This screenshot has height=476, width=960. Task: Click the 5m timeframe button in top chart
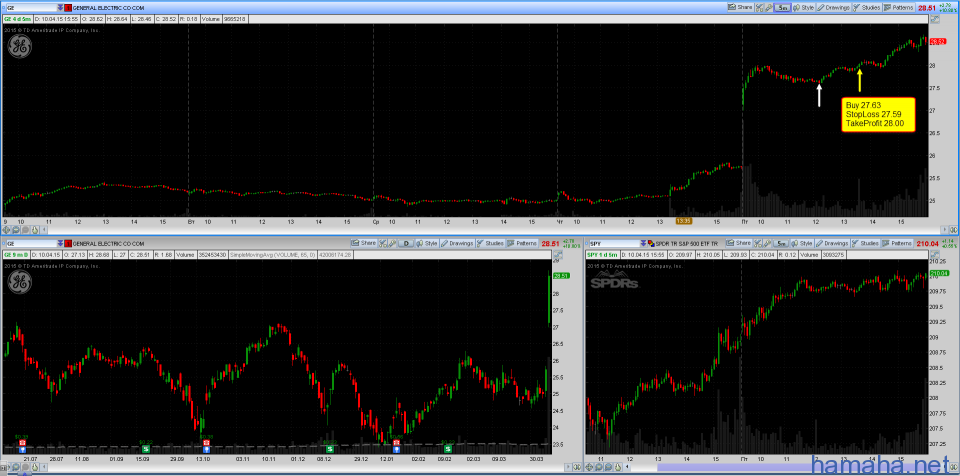click(x=783, y=7)
